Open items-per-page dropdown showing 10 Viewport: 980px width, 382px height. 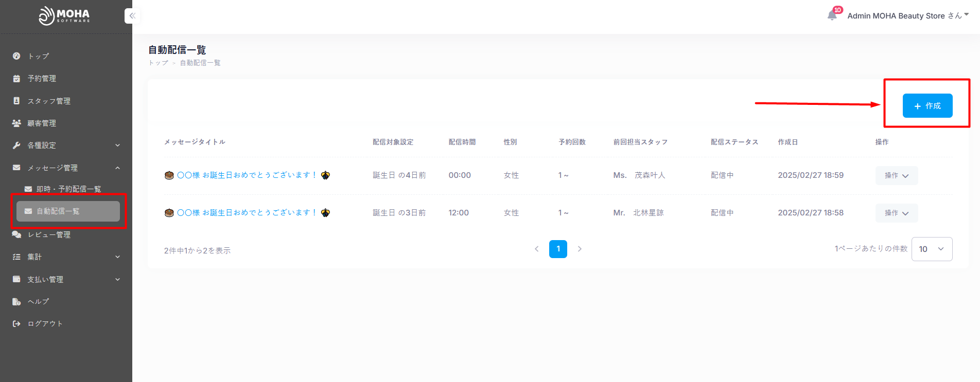932,249
